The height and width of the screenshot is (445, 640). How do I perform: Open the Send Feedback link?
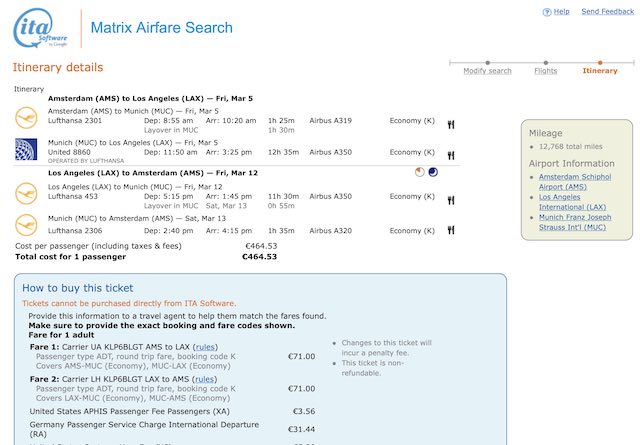(608, 11)
